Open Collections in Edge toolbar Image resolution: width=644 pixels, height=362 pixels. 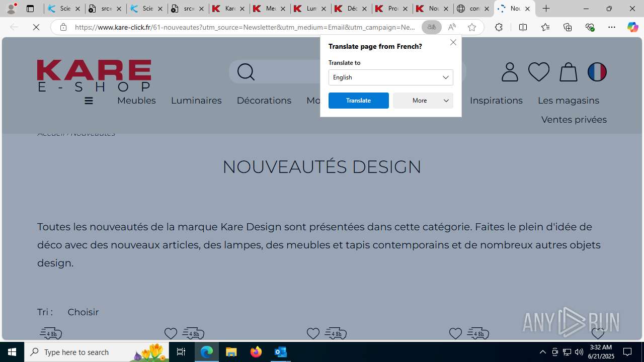click(x=568, y=27)
